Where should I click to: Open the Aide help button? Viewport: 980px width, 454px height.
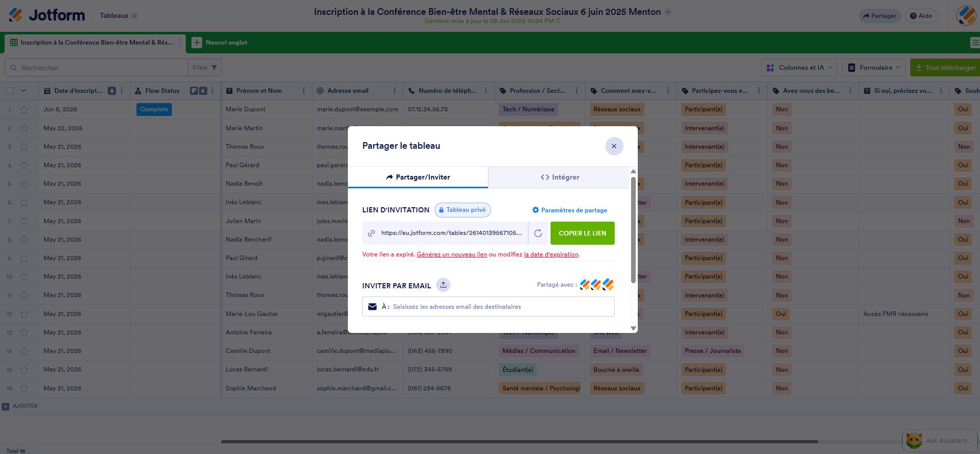click(921, 16)
